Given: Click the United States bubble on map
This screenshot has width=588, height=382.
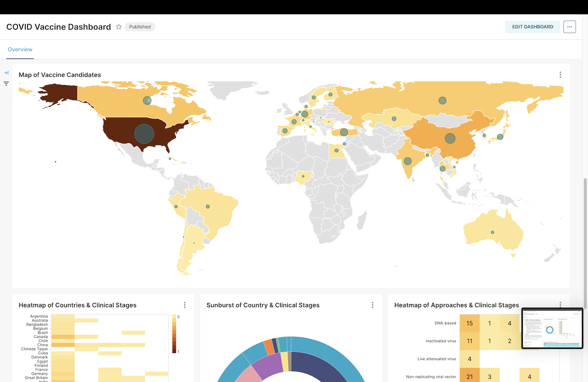Looking at the screenshot, I should pos(144,134).
